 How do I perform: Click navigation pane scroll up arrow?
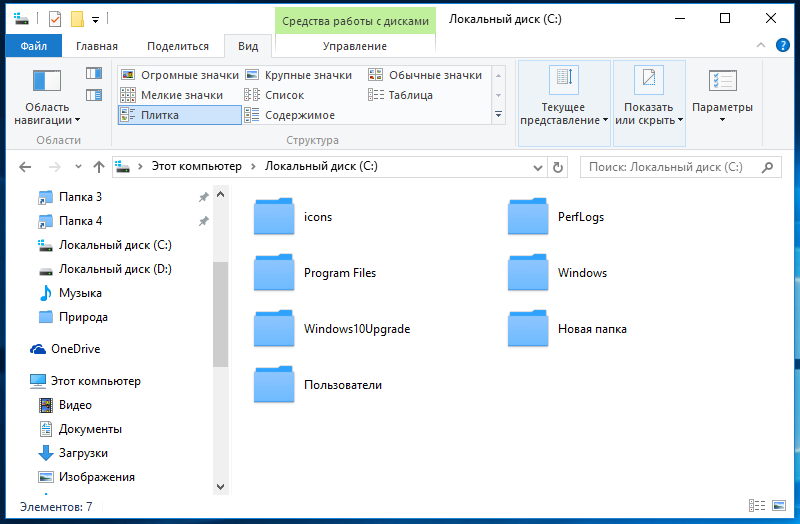tap(220, 194)
